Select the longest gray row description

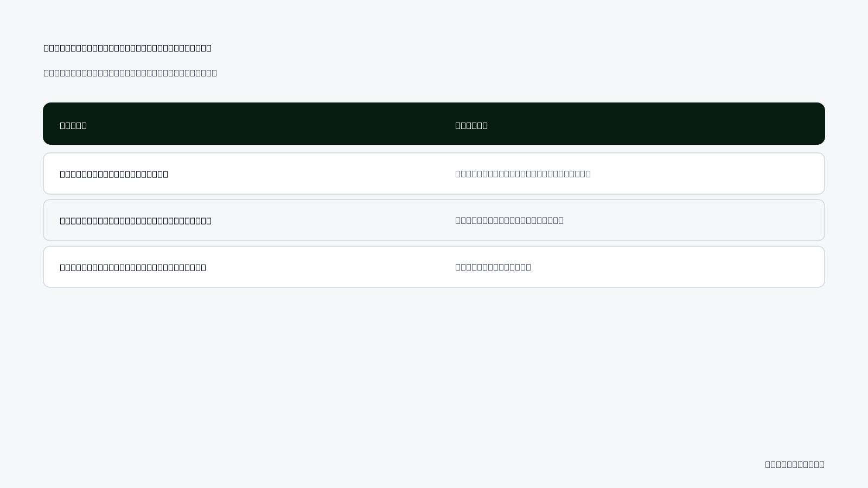523,174
